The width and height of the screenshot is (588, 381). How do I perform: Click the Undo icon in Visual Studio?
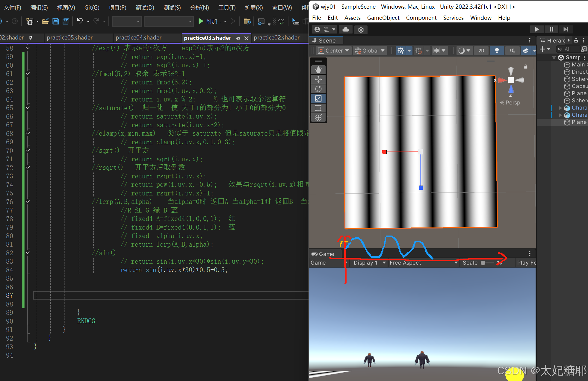pos(80,21)
